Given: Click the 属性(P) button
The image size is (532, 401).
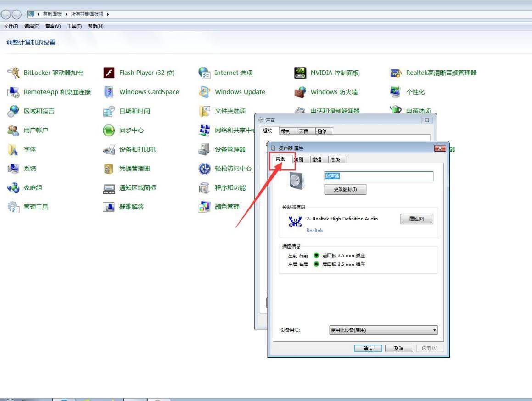Looking at the screenshot, I should 416,219.
